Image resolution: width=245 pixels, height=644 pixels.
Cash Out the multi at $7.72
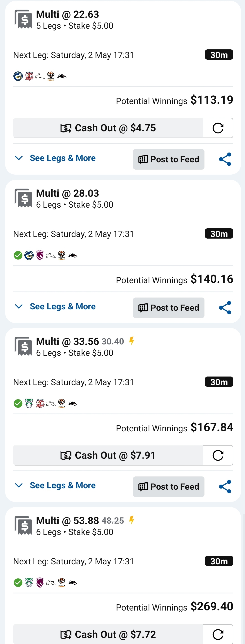pyautogui.click(x=108, y=634)
